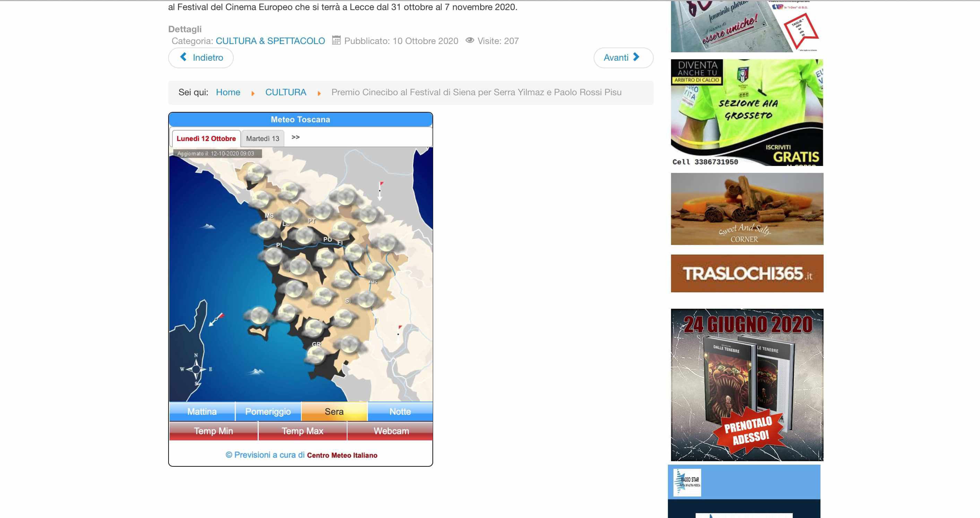Click the Pubblicato: 10 Ottobre 2020 text
Screen dimensions: 980x518
(x=401, y=41)
